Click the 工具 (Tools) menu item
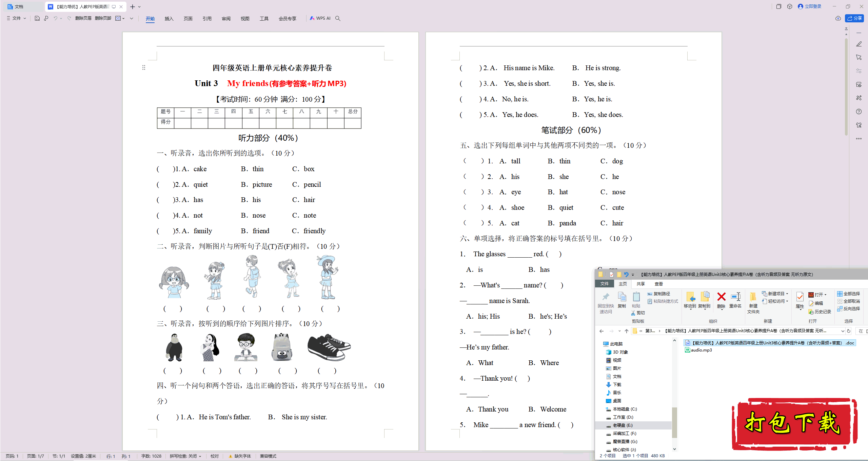 click(x=263, y=20)
